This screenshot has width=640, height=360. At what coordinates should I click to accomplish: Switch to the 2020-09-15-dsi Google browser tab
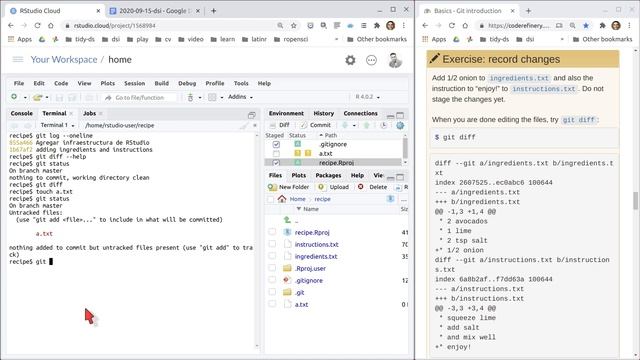[x=153, y=11]
